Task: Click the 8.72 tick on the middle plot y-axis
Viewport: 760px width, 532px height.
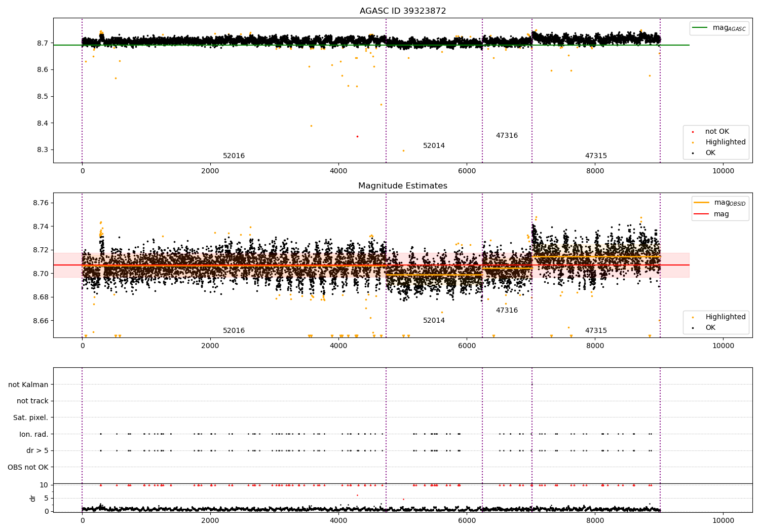Action: tap(40, 250)
